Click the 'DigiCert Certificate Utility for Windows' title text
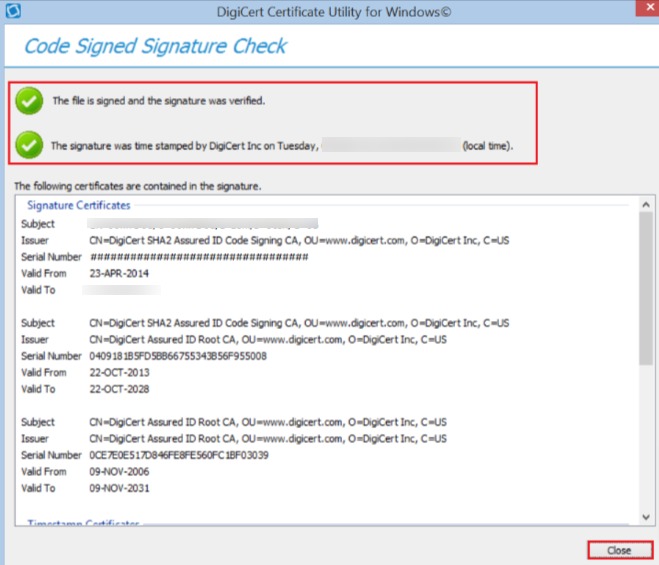 [334, 12]
